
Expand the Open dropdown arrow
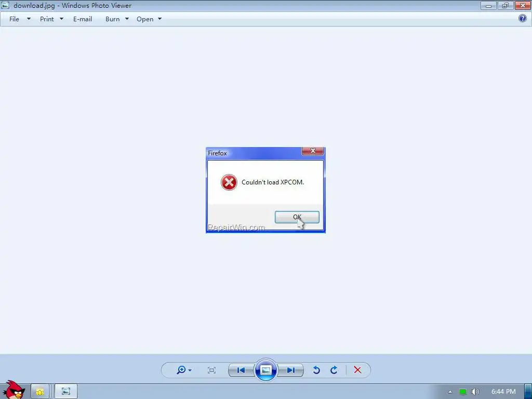(160, 19)
